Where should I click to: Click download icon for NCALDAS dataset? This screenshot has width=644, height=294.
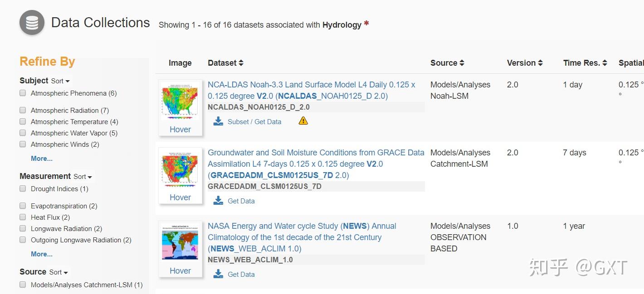coord(218,121)
